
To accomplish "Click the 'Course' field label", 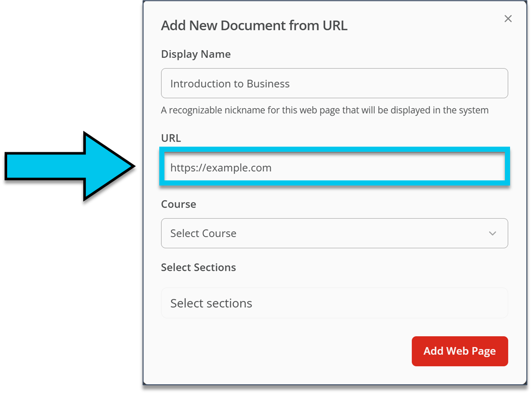I will click(179, 204).
